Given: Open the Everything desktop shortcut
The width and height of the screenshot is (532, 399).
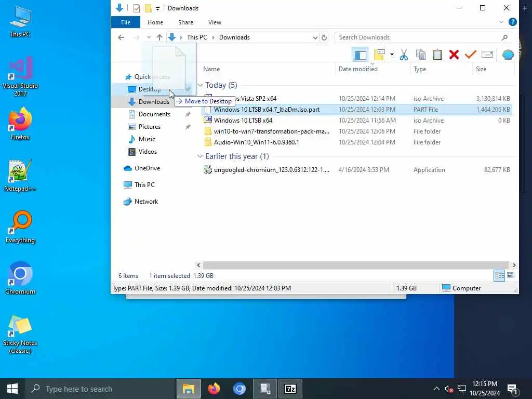Looking at the screenshot, I should [20, 227].
